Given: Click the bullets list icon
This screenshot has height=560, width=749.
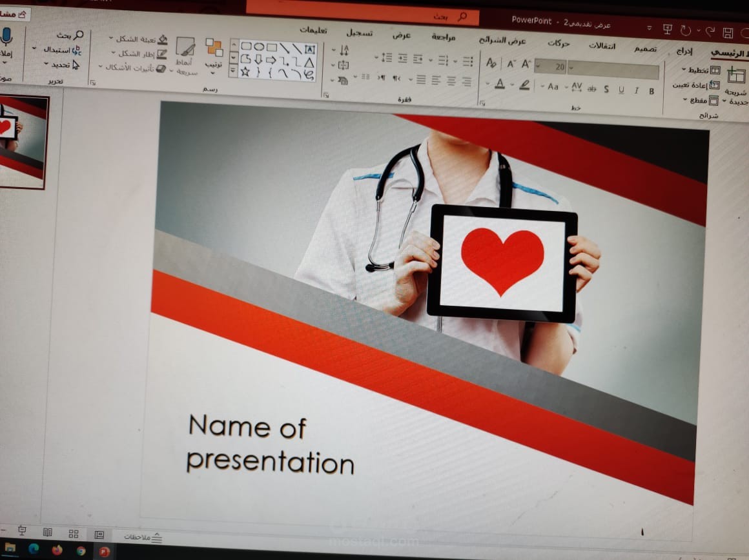Looking at the screenshot, I should click(x=468, y=61).
